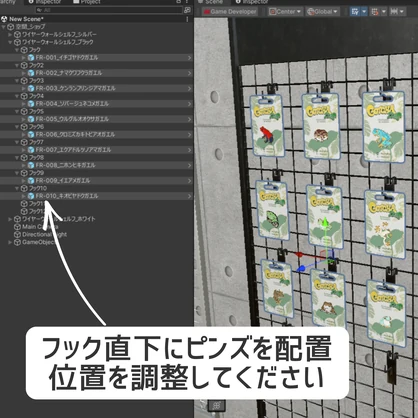Screen dimensions: 418x418
Task: Open grid visibility options dropdown arrow
Action: [x=364, y=12]
